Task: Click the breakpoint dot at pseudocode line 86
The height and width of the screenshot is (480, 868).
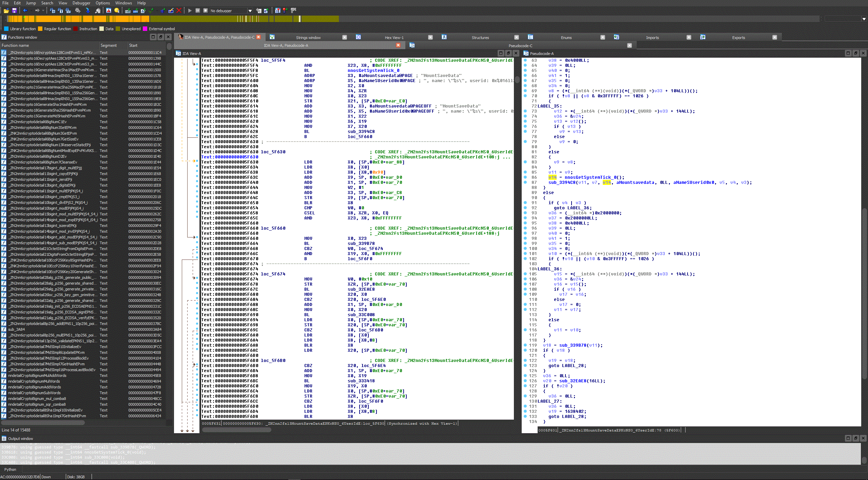Action: [525, 177]
